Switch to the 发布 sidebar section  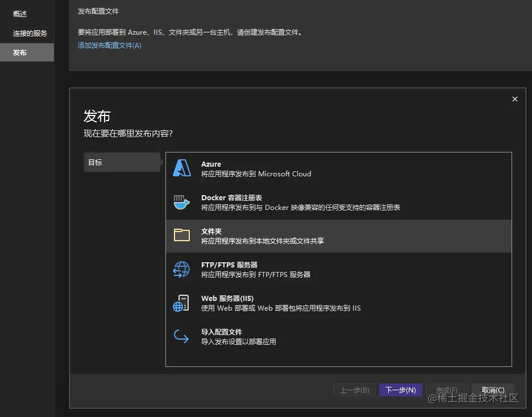tap(20, 52)
